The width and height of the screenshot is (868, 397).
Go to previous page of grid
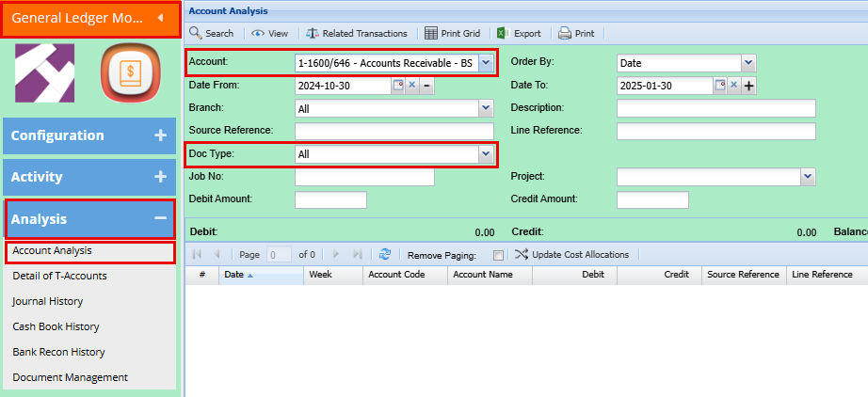(217, 254)
